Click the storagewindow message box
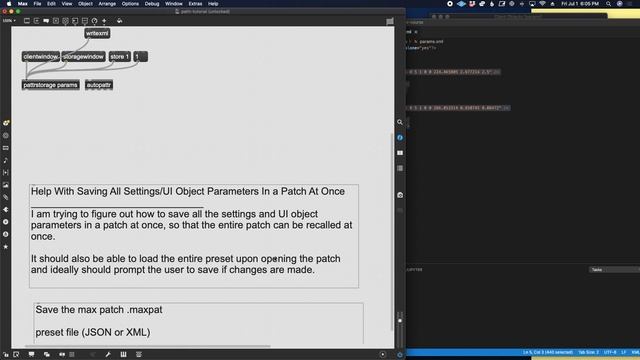640x360 pixels. tap(84, 57)
